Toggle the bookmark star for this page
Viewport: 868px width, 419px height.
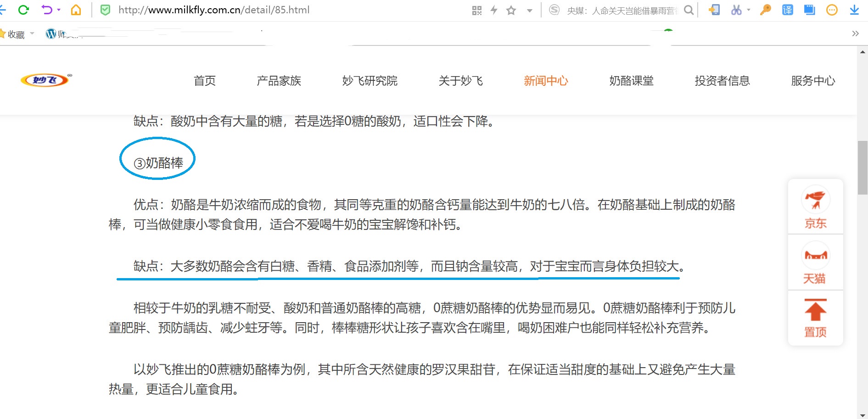(510, 10)
